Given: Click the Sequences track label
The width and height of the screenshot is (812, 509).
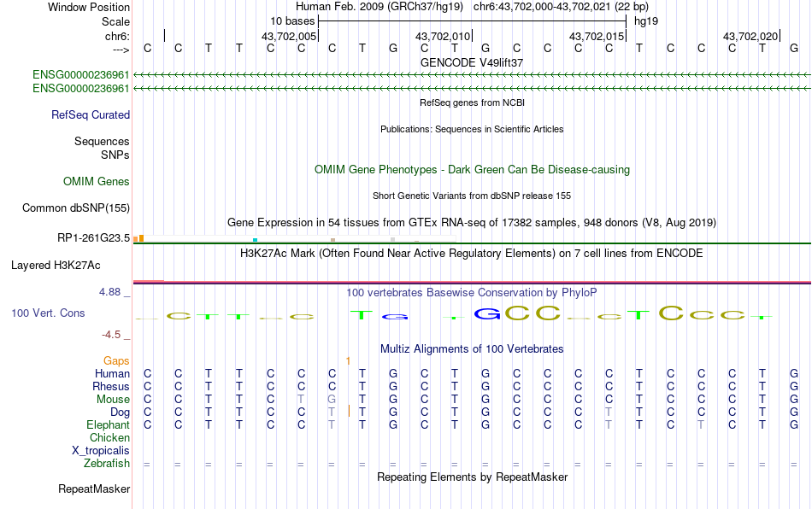Looking at the screenshot, I should click(102, 141).
